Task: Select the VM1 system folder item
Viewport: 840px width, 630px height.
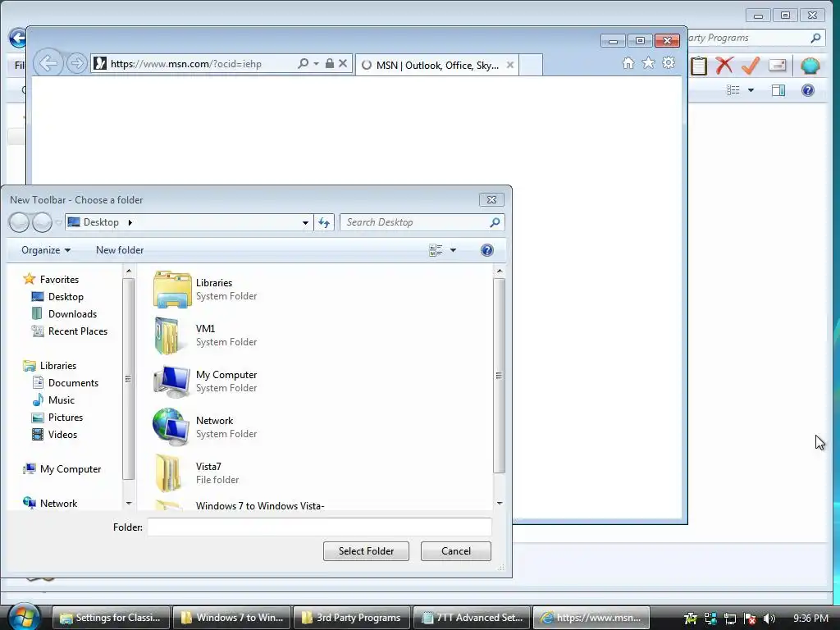Action: point(206,336)
